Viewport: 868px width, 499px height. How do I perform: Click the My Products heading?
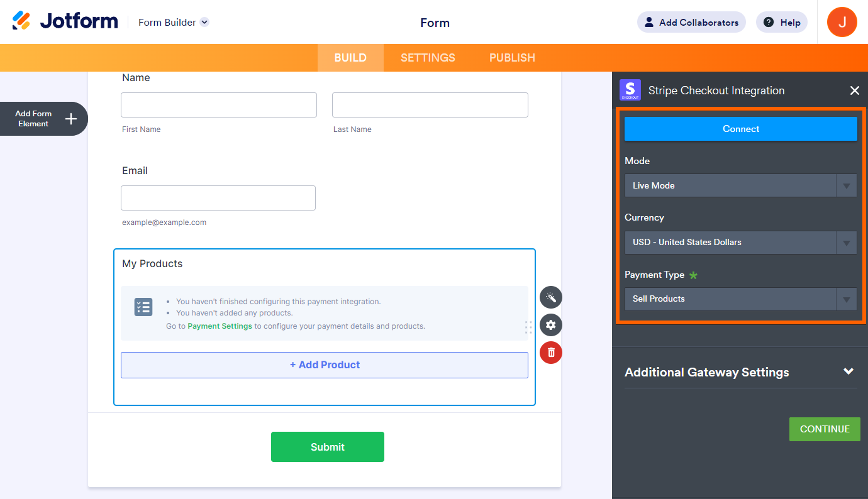point(152,264)
